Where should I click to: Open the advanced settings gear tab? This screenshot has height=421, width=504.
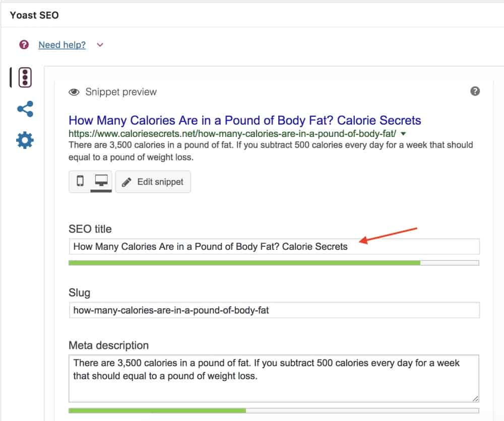[x=25, y=141]
